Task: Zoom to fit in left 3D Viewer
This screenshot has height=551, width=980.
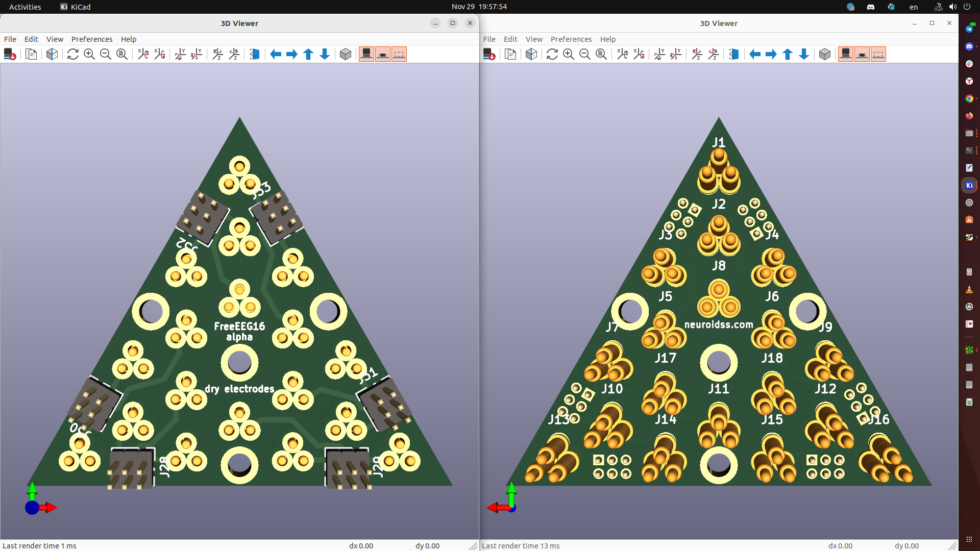Action: coord(122,54)
